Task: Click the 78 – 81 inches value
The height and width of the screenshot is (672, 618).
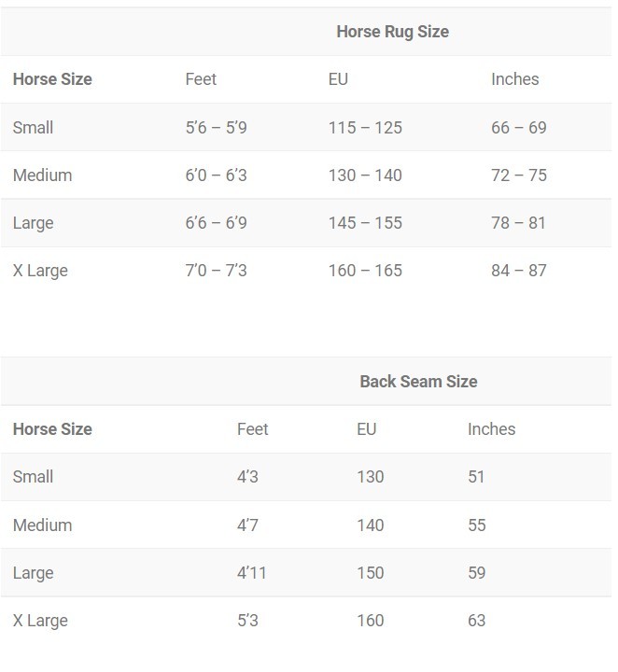Action: [518, 223]
